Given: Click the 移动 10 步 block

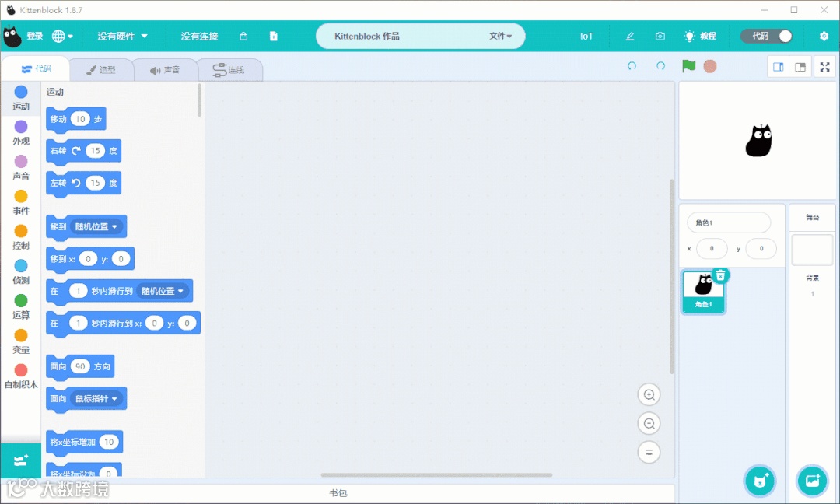Looking at the screenshot, I should click(x=76, y=120).
